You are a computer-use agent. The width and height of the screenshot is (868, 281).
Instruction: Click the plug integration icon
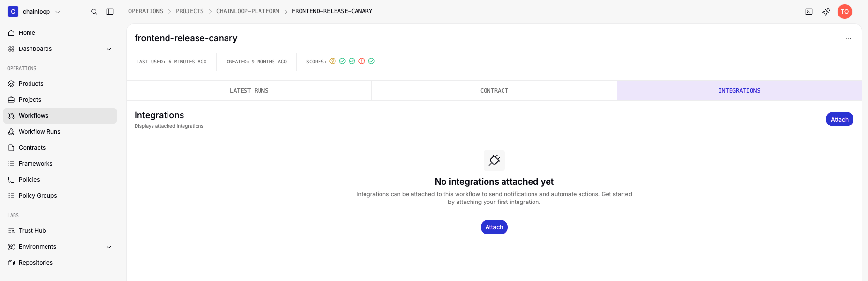point(494,160)
